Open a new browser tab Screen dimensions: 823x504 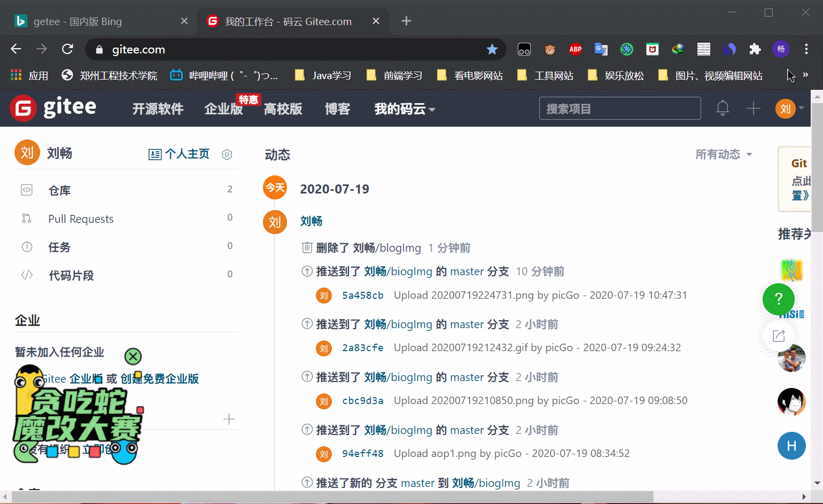coord(406,21)
